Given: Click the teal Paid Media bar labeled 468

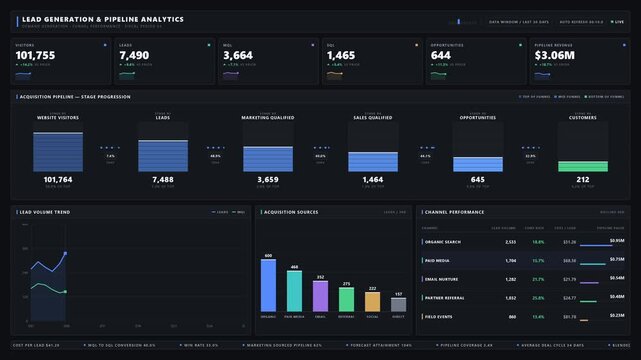Looking at the screenshot, I should [x=294, y=291].
